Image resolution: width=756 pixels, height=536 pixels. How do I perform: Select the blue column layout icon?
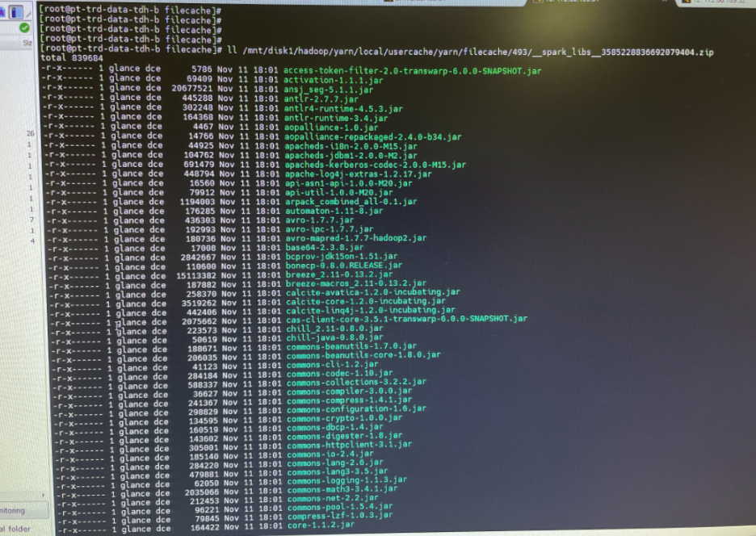tap(16, 12)
